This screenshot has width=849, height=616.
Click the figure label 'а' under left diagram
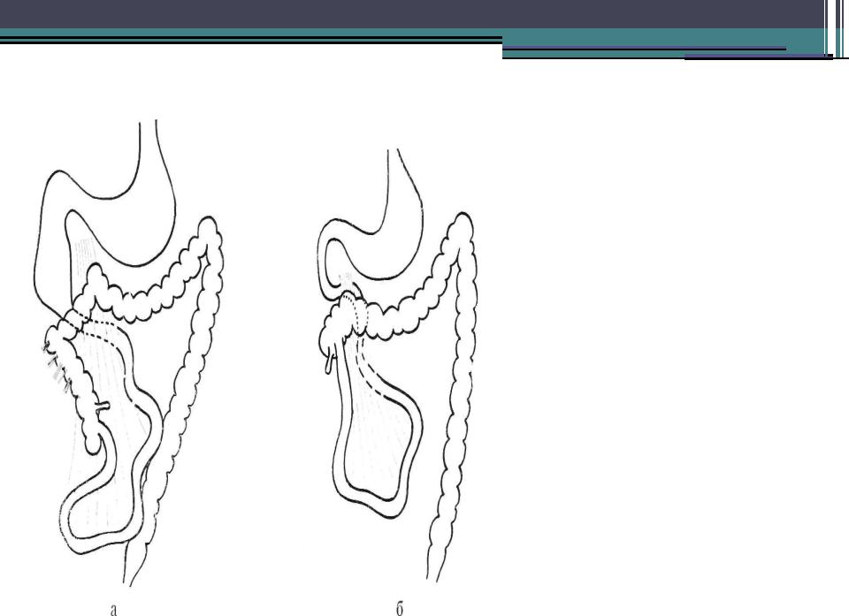click(113, 610)
